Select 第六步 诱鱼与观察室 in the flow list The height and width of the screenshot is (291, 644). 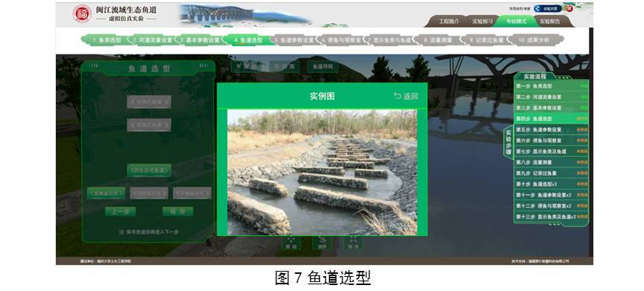pyautogui.click(x=551, y=141)
